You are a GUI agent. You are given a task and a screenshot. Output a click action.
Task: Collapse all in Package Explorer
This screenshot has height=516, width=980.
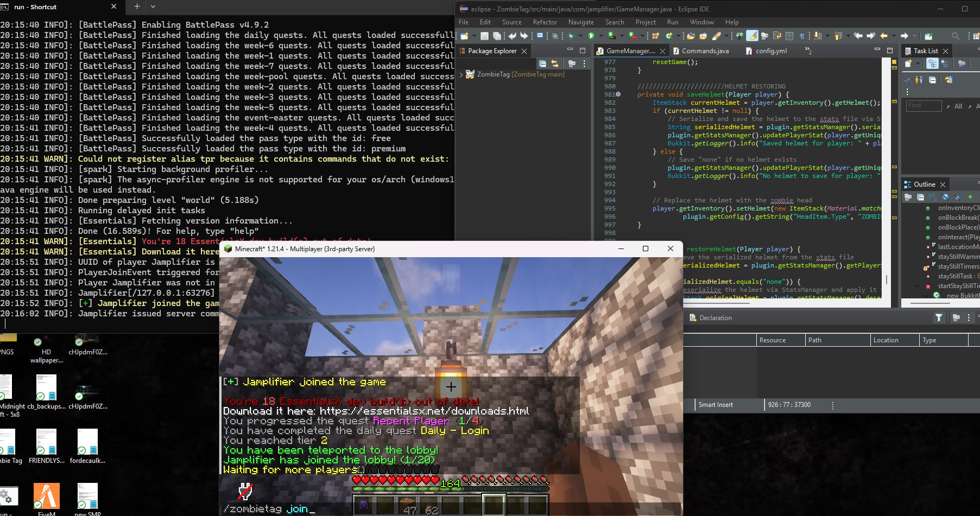click(x=542, y=63)
